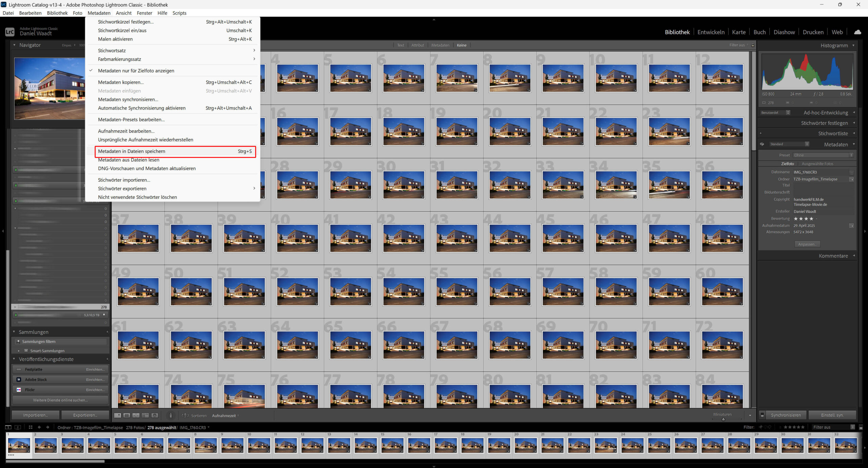868x468 pixels.
Task: Click the cloud sync status icon
Action: pos(857,32)
